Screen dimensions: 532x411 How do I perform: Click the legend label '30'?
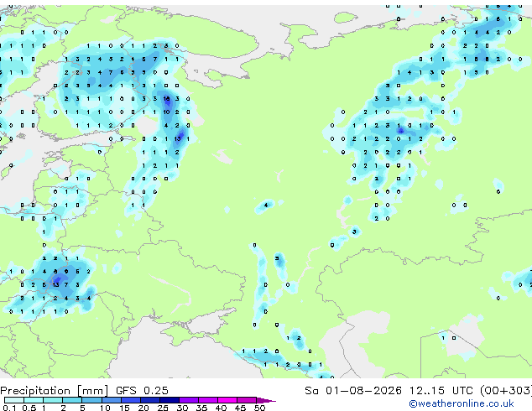(182, 408)
